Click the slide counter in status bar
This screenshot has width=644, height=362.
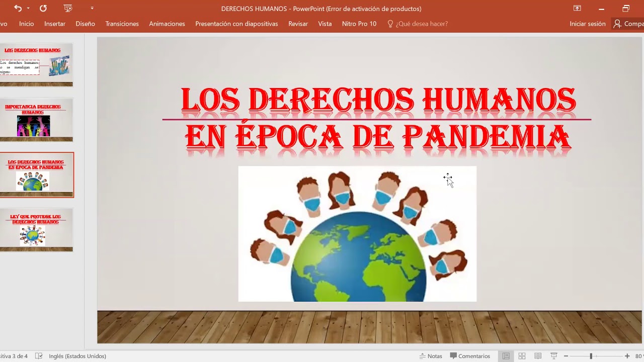[14, 356]
